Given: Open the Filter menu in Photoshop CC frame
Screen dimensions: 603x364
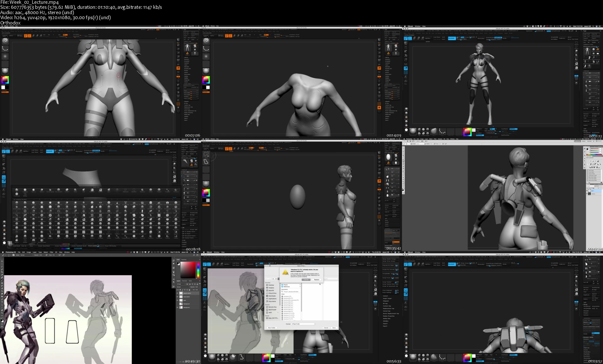Looking at the screenshot, I should (52, 252).
